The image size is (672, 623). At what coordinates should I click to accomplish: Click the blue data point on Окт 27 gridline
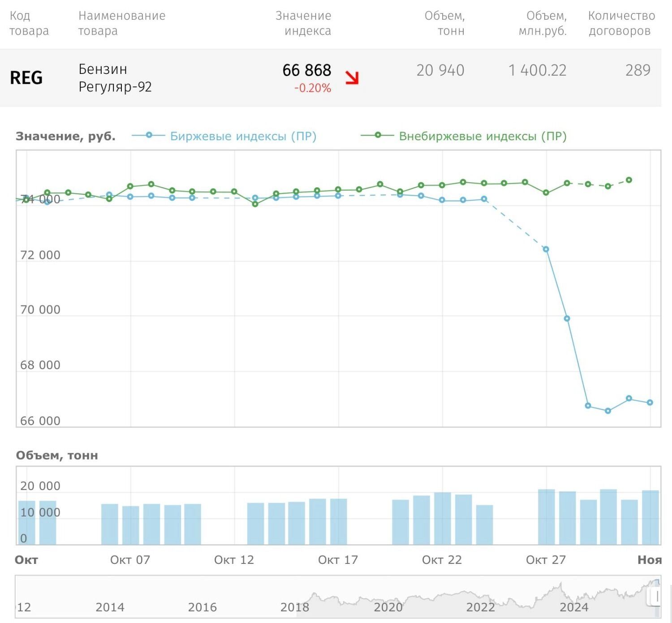pos(546,249)
